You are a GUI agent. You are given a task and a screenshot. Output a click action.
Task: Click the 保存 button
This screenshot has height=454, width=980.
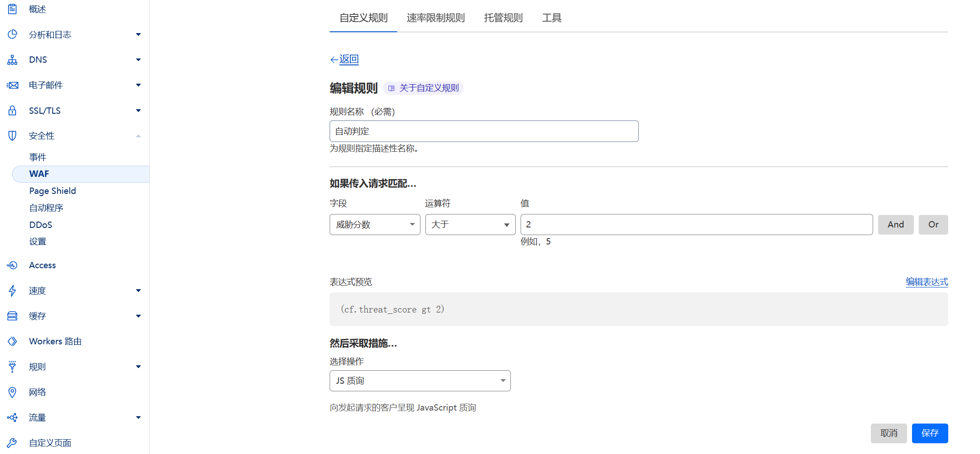click(930, 433)
